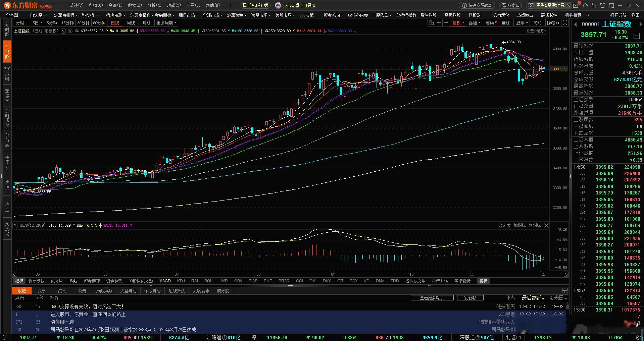Open status bar settings gear icon

pyautogui.click(x=639, y=337)
